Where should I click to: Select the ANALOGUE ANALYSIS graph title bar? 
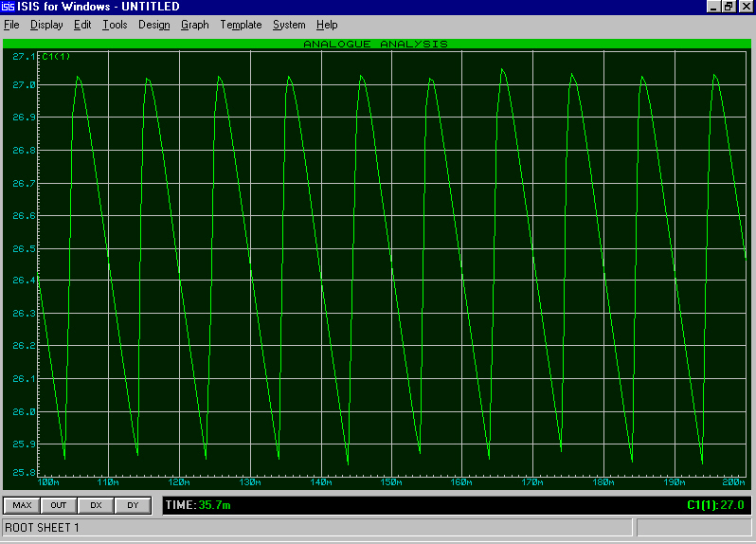pyautogui.click(x=375, y=44)
